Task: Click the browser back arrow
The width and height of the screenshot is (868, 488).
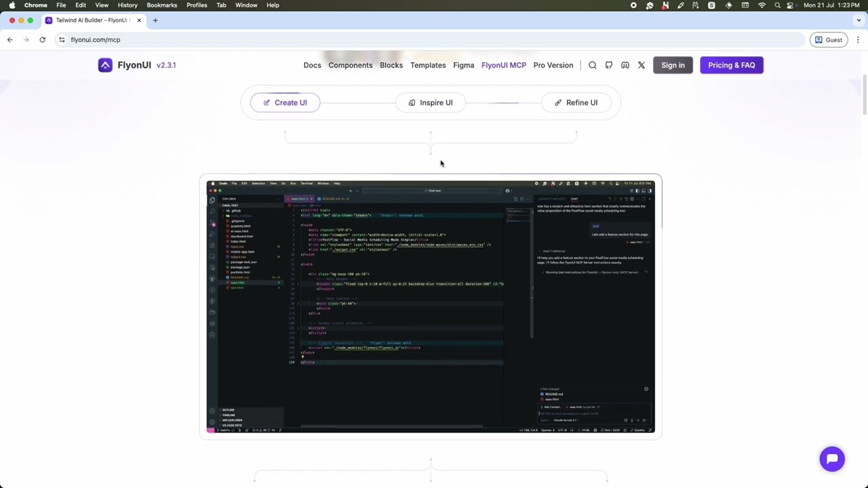Action: [10, 40]
